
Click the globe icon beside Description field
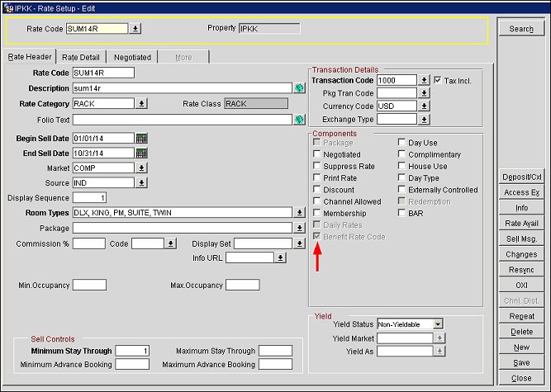[299, 88]
